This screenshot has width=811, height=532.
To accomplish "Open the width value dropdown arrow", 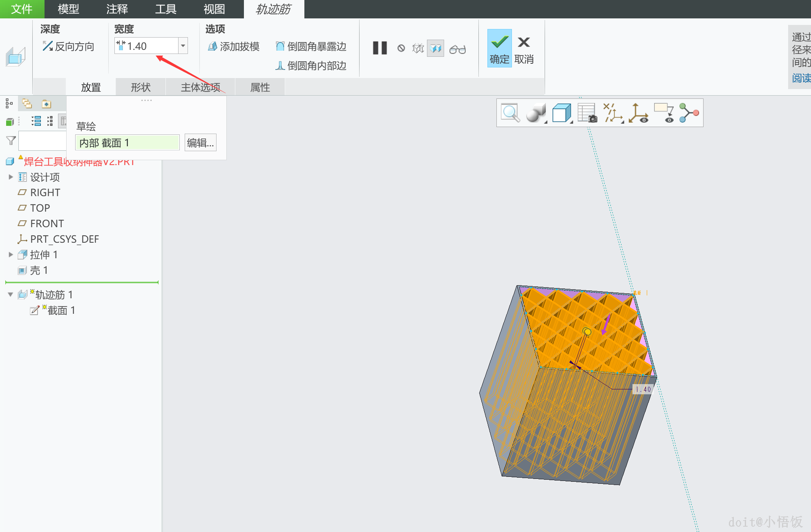I will coord(183,46).
